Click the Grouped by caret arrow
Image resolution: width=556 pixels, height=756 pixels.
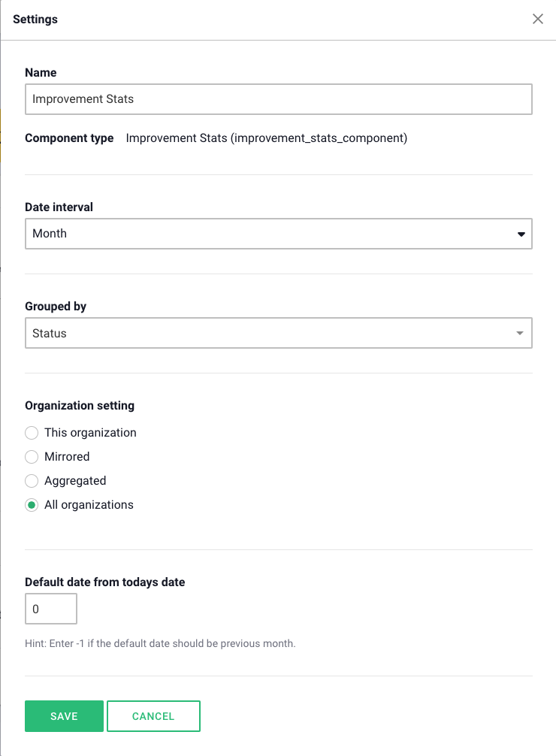click(x=520, y=334)
